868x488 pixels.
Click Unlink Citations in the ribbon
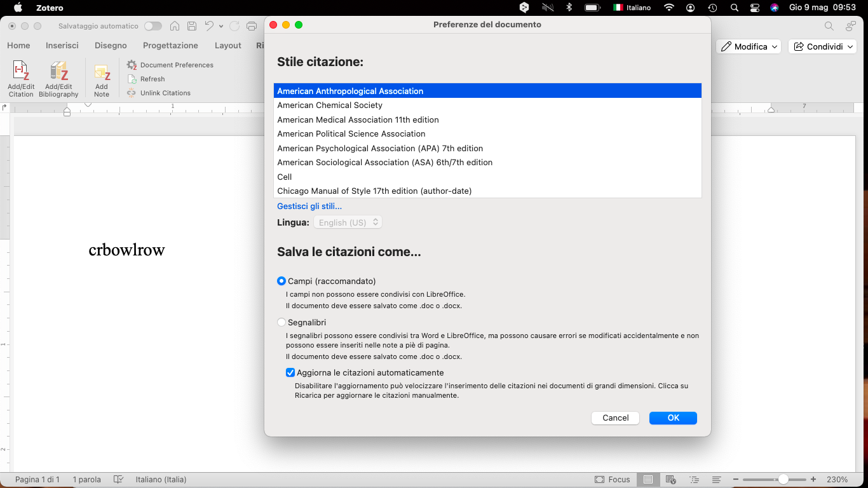click(x=159, y=93)
